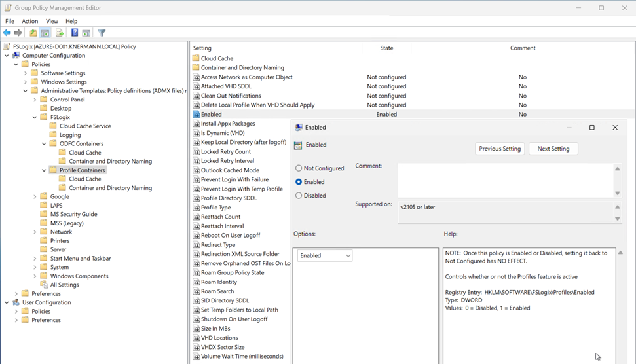
Task: Click the Is Dynamic (VHD) setting icon
Action: [x=196, y=132]
